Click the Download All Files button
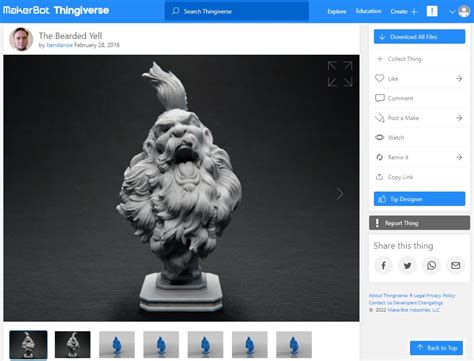This screenshot has height=361, width=474. 419,37
